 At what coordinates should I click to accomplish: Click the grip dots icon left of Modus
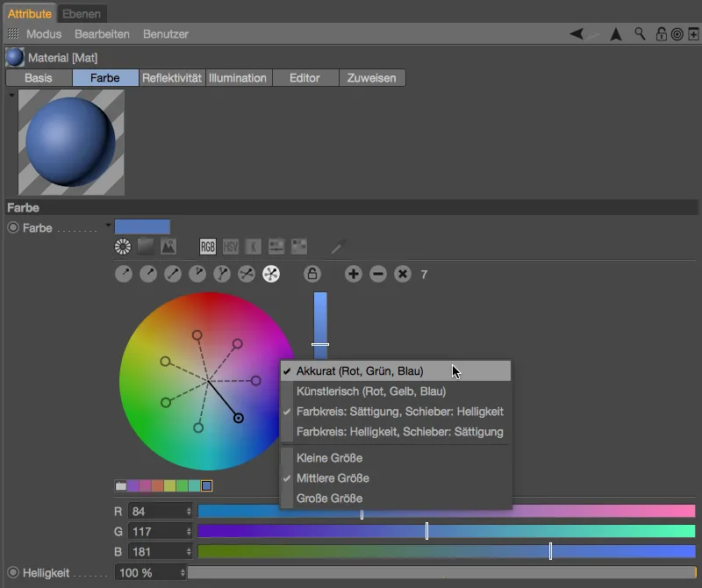(13, 33)
